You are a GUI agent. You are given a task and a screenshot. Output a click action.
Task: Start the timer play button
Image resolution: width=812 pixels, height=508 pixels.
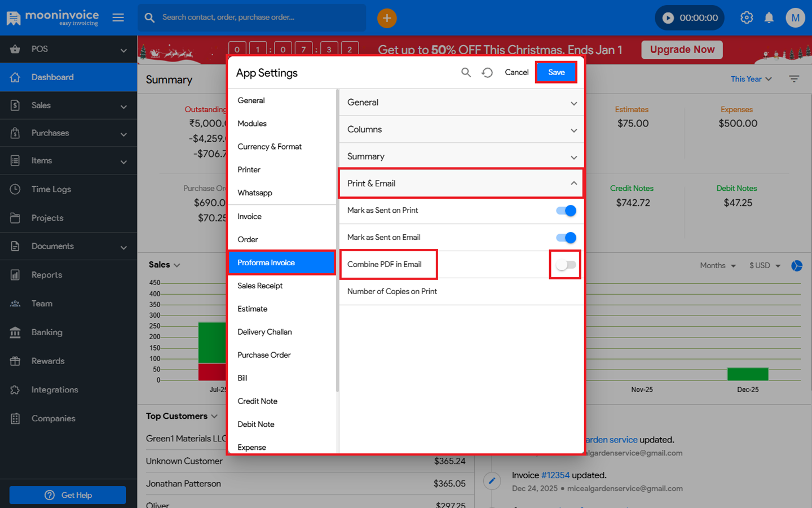[x=668, y=18]
